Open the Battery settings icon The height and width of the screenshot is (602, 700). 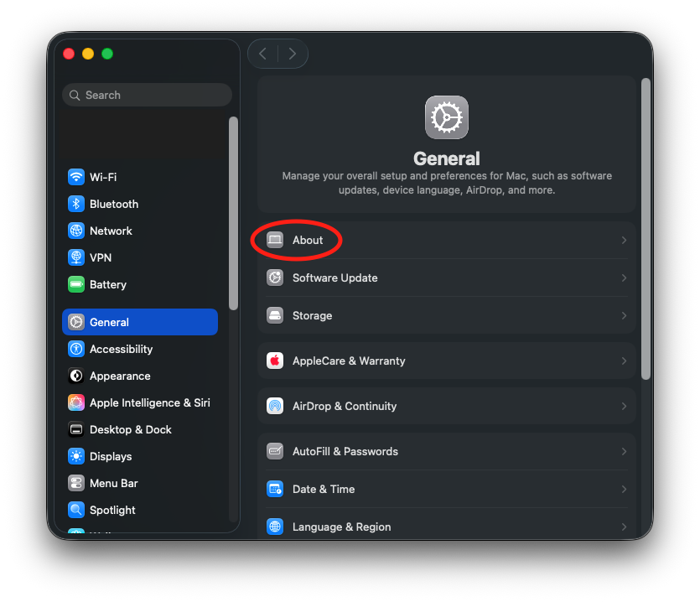[x=76, y=284]
